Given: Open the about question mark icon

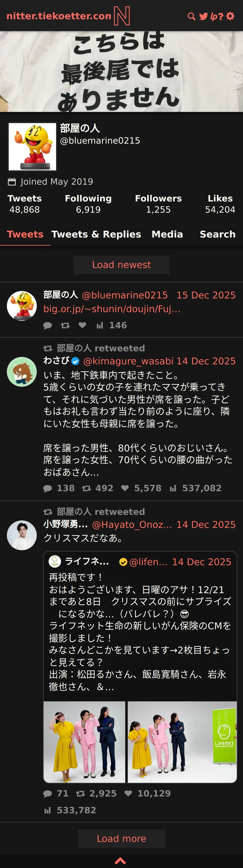Looking at the screenshot, I should [x=221, y=16].
